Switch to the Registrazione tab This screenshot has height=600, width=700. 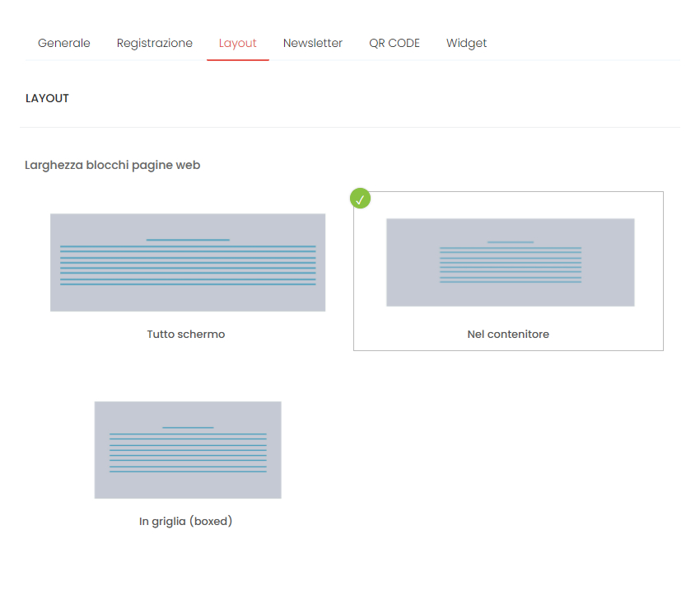point(155,43)
